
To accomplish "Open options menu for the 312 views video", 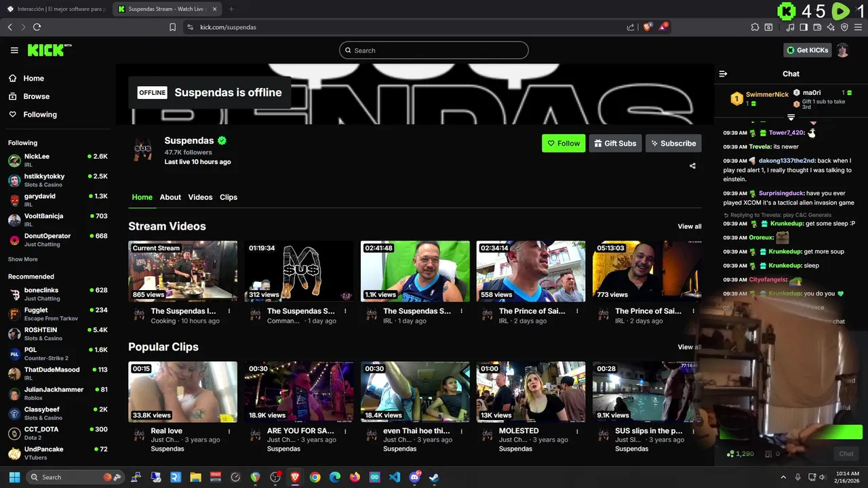I will click(345, 311).
